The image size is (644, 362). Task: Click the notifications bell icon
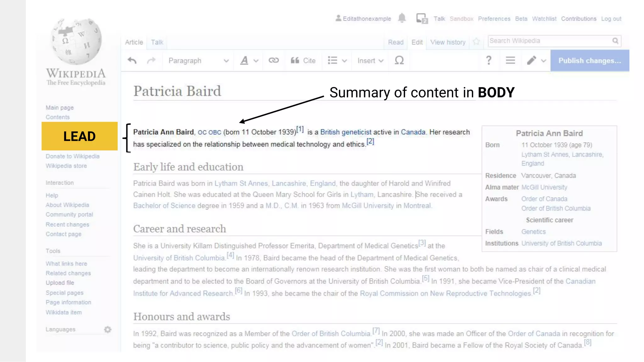tap(402, 18)
